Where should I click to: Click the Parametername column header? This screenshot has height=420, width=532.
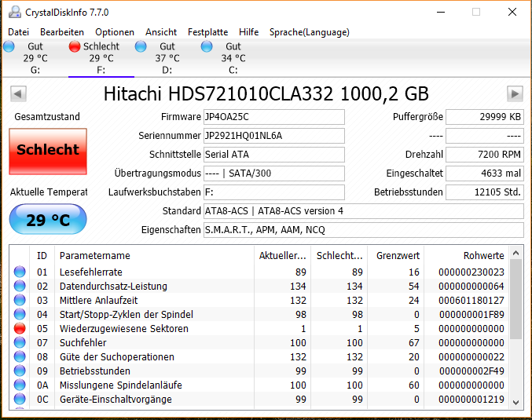(x=154, y=256)
